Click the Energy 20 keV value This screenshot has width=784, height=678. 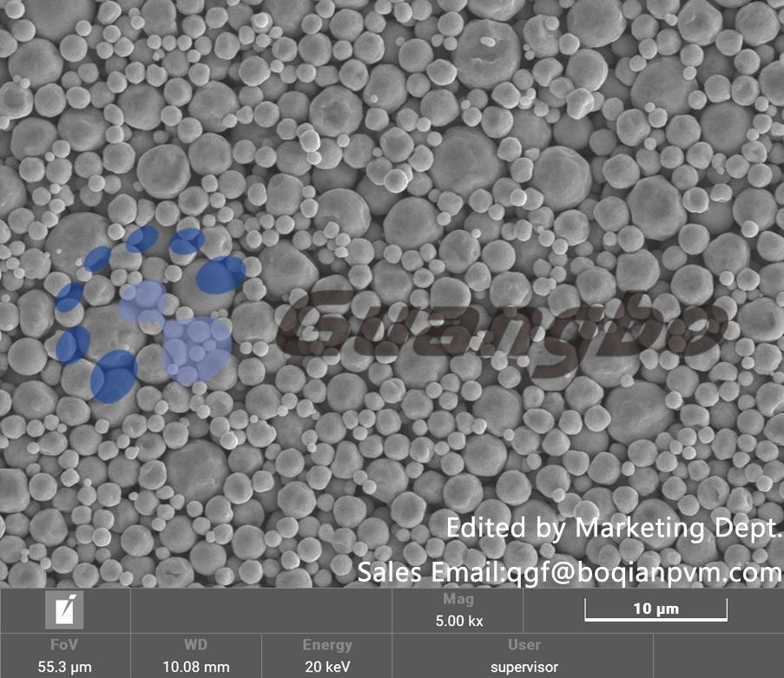[327, 668]
